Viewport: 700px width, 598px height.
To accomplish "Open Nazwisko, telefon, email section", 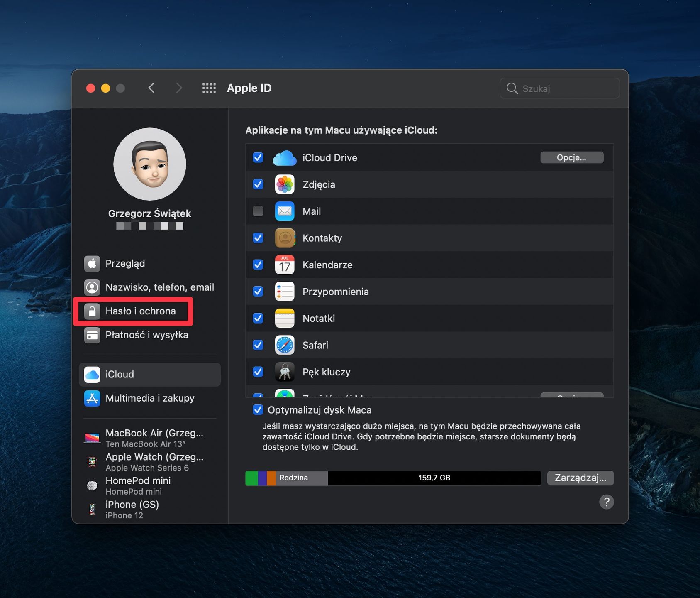I will pyautogui.click(x=149, y=287).
